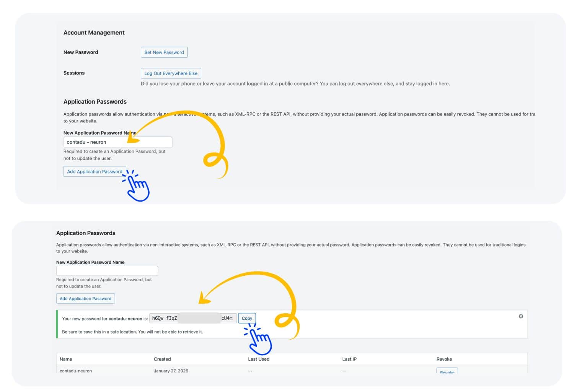This screenshot has width=574, height=392.
Task: Click Add Application Password under 'contadu - neuron' field
Action: (95, 172)
